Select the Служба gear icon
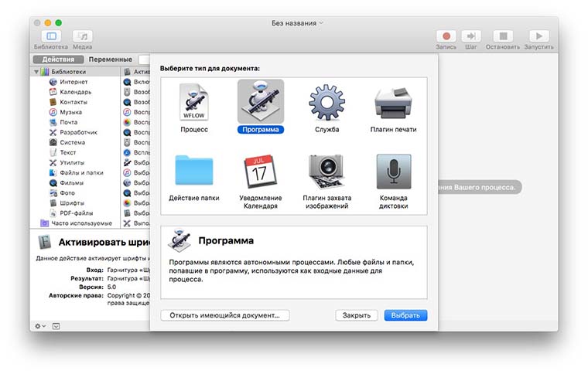The height and width of the screenshot is (374, 588). point(327,102)
